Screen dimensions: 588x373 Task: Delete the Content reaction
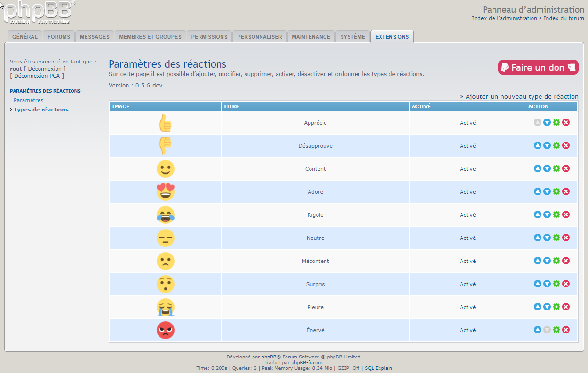click(x=566, y=168)
